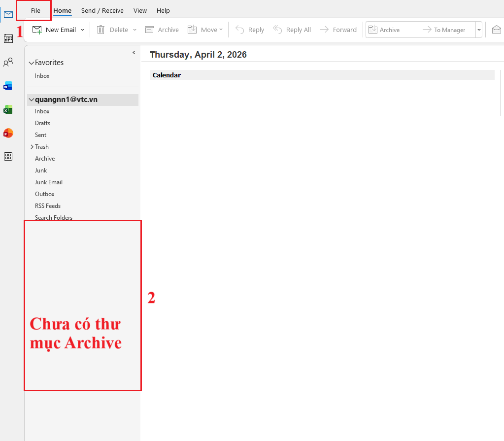
Task: Open the Mail view icon in sidebar
Action: coord(8,14)
